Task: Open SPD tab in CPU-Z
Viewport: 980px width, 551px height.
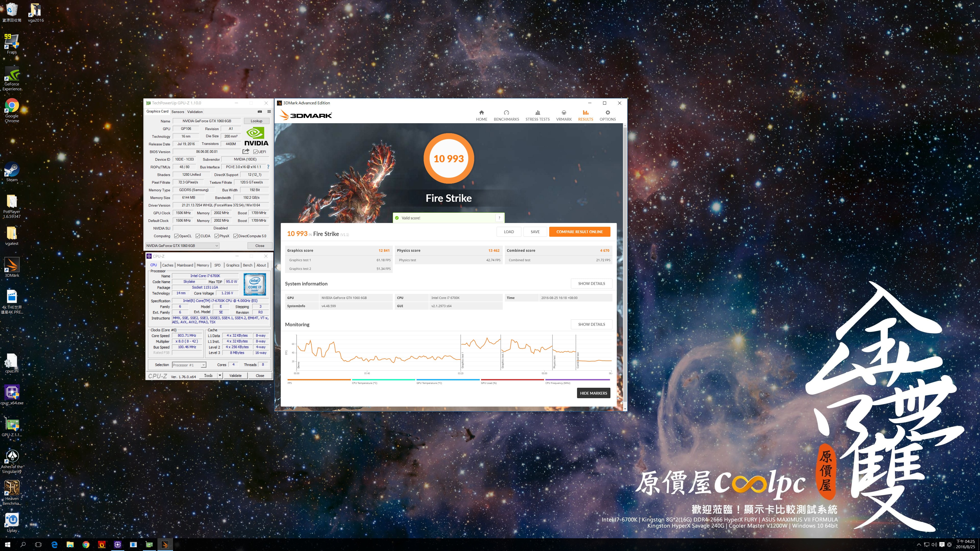Action: click(x=217, y=265)
